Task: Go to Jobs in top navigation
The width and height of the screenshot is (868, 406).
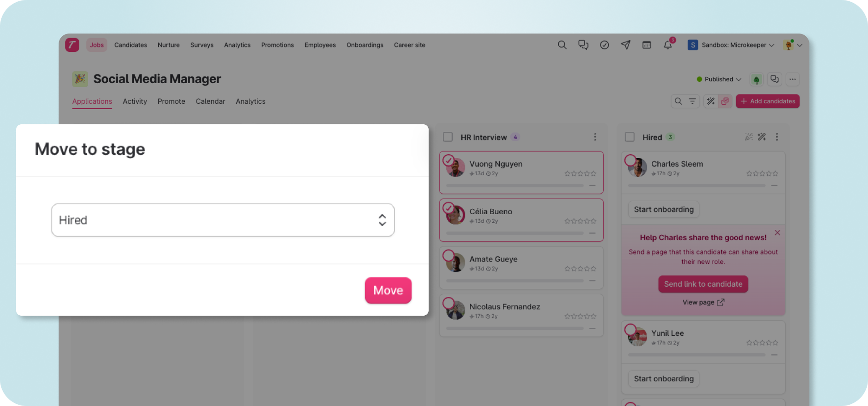Action: click(x=97, y=45)
